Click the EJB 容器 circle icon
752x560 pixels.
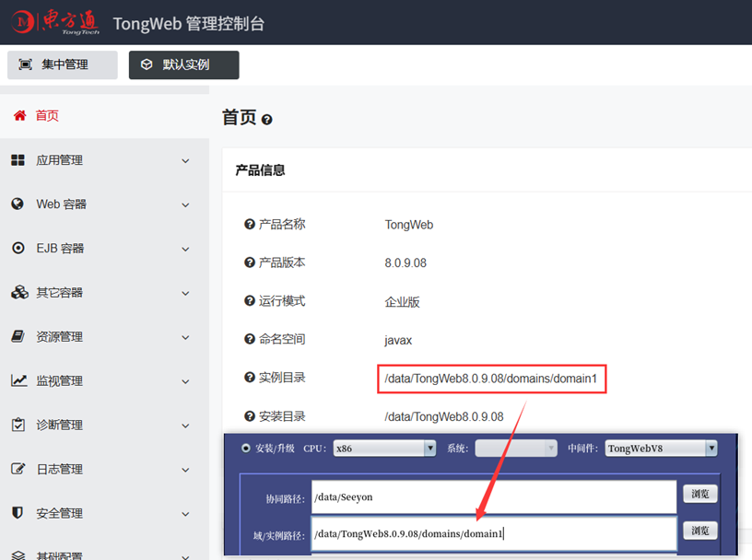pyautogui.click(x=18, y=249)
